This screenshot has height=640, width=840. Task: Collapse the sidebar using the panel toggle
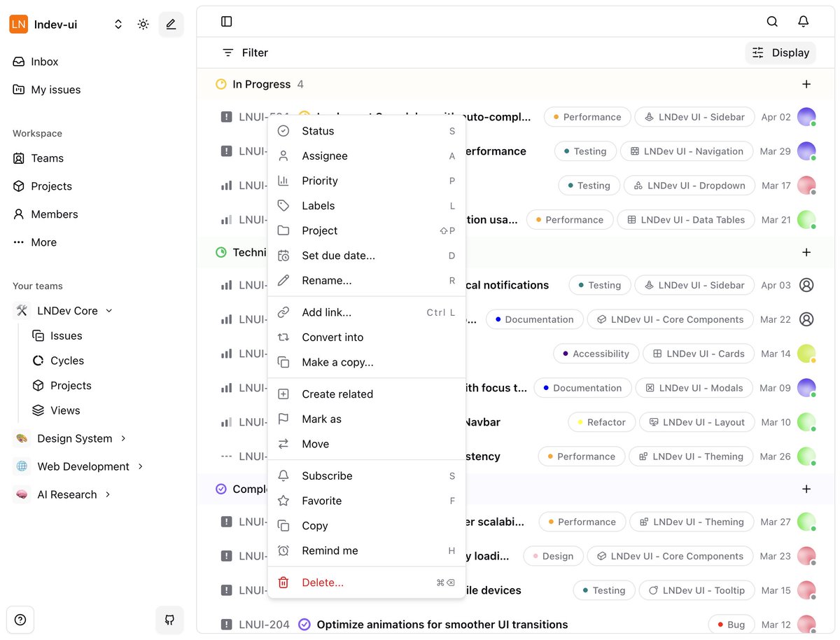(x=226, y=21)
